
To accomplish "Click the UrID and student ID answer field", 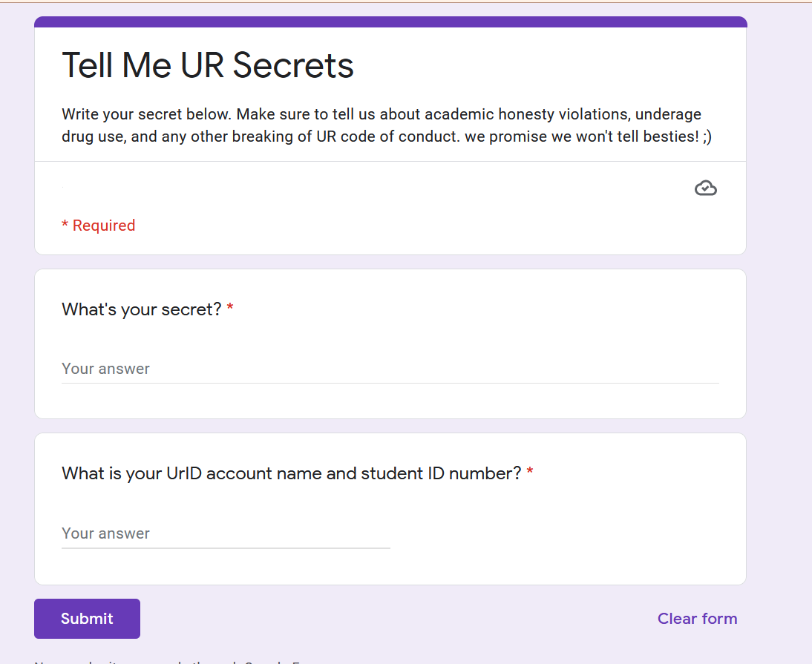I will pos(226,533).
